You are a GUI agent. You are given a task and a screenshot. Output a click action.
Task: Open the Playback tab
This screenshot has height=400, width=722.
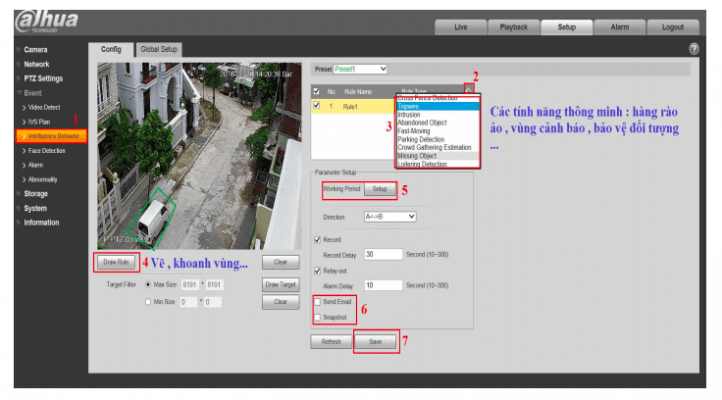click(513, 27)
